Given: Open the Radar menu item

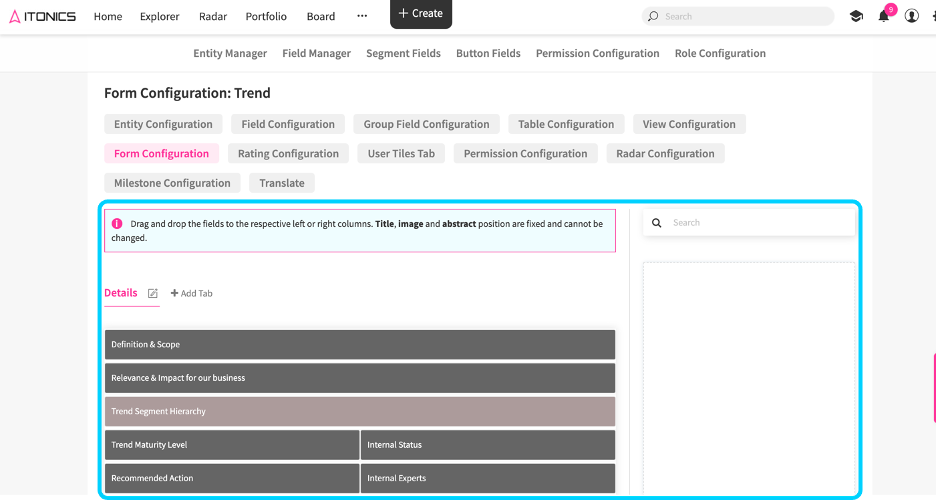Looking at the screenshot, I should 213,16.
